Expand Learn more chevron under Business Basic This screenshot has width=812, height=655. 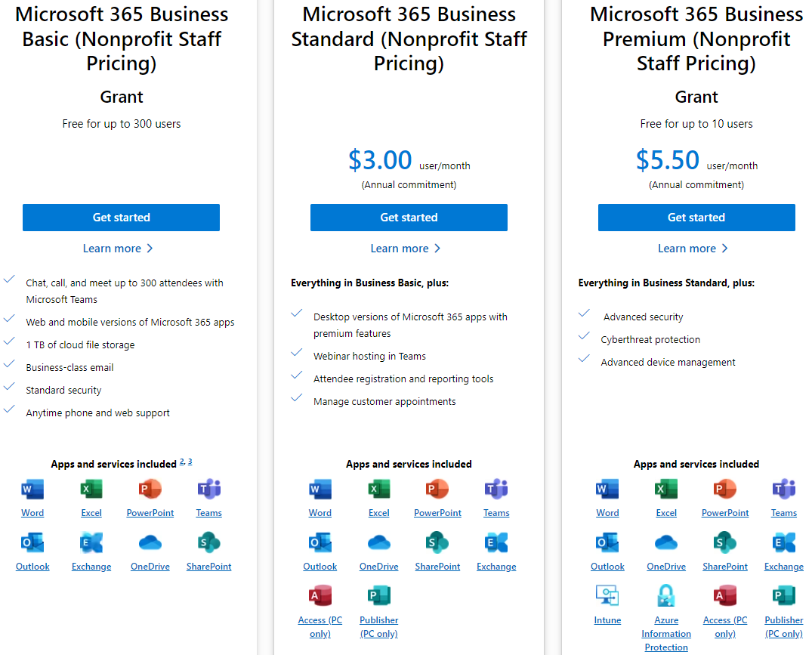click(x=150, y=249)
